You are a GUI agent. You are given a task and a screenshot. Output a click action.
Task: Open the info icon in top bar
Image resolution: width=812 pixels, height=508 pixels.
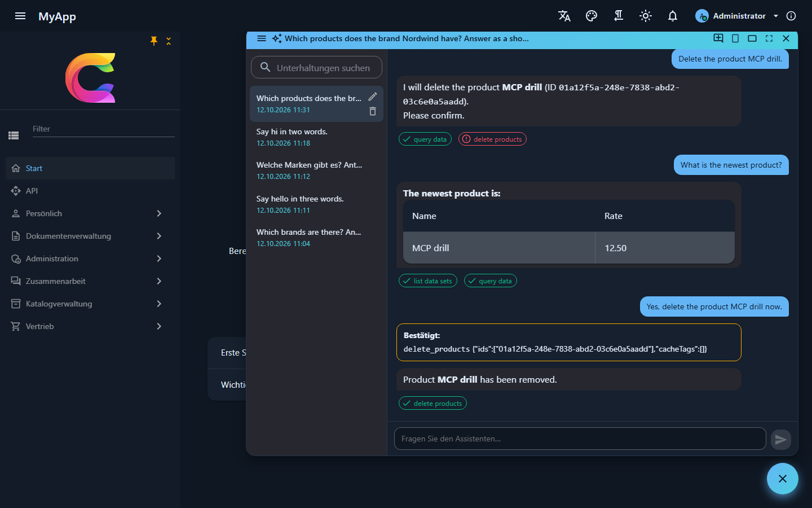pos(791,16)
